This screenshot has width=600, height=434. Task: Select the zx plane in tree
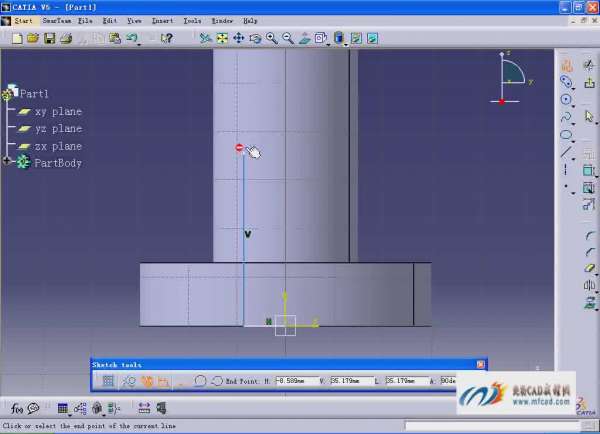tap(58, 146)
